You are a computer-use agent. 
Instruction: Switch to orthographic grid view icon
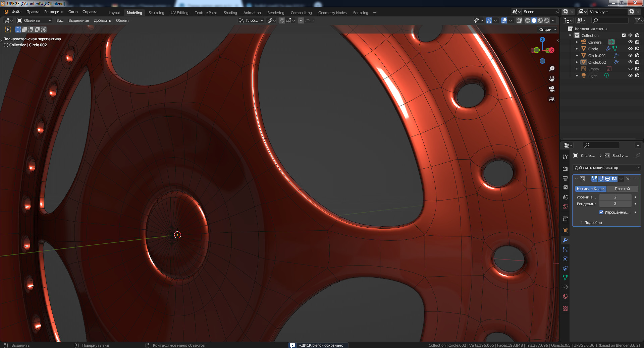click(552, 99)
